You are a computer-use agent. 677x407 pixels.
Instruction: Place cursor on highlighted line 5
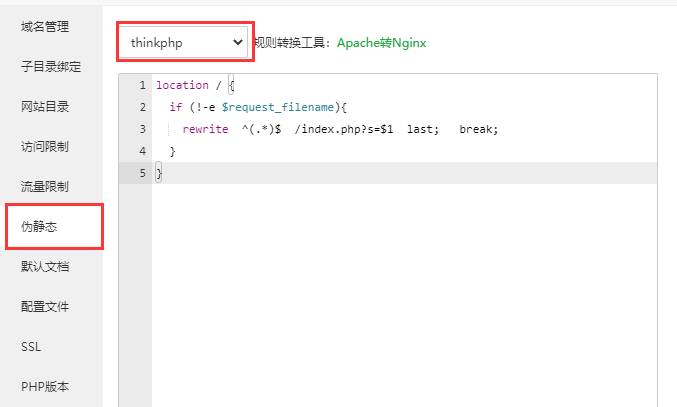click(x=400, y=173)
